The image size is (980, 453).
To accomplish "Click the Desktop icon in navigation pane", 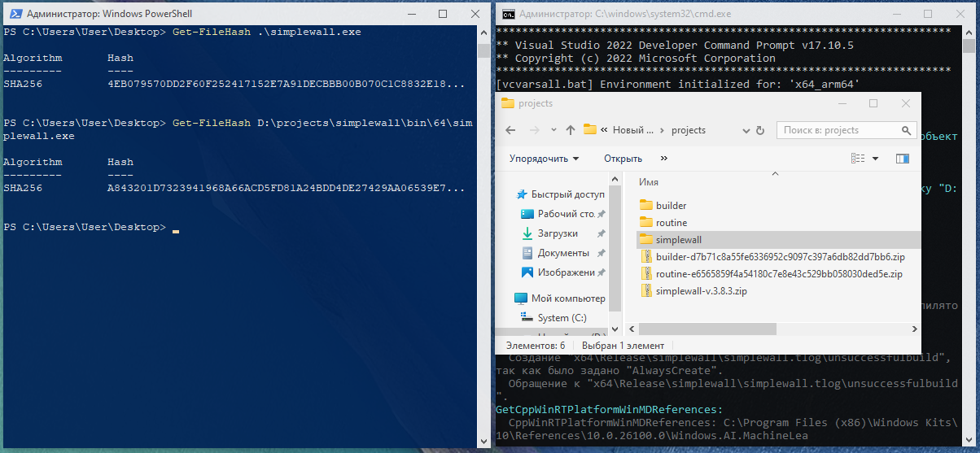I will [x=527, y=214].
